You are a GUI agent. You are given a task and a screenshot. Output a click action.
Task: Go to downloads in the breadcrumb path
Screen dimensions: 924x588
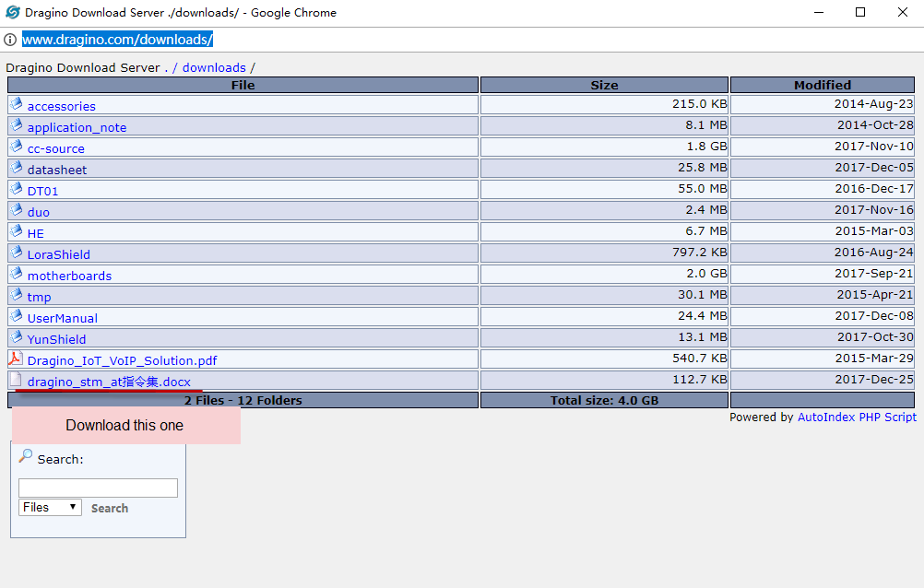point(214,68)
